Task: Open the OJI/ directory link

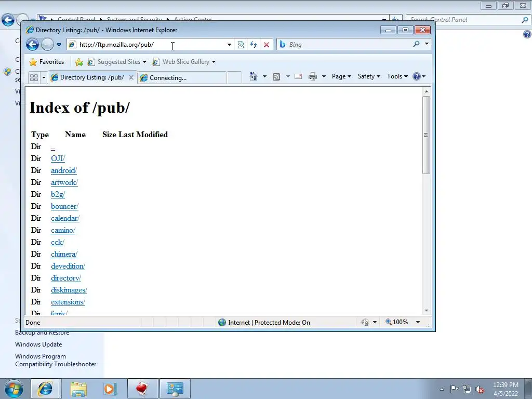Action: pyautogui.click(x=58, y=158)
